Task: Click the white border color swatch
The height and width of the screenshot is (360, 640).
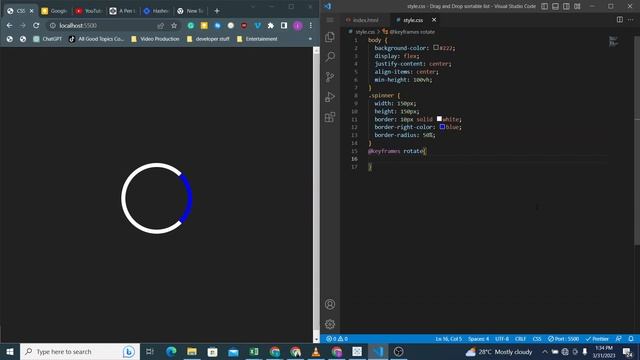Action: click(439, 119)
